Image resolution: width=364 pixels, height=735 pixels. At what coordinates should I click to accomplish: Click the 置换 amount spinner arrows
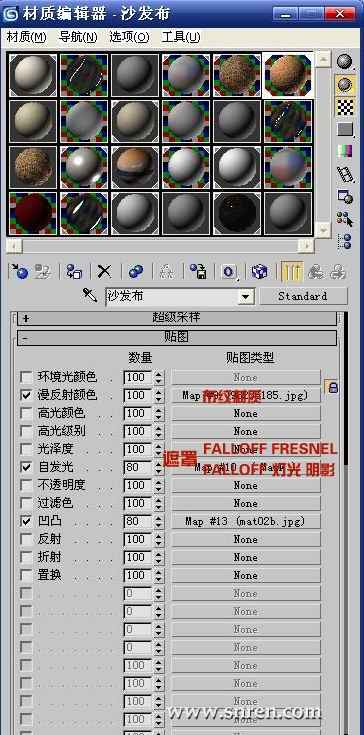coord(159,575)
